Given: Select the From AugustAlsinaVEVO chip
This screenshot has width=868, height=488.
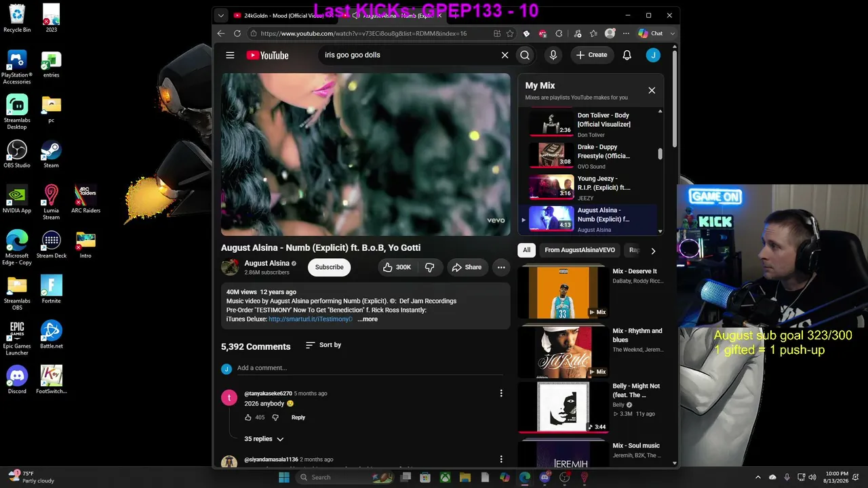Looking at the screenshot, I should pos(580,250).
